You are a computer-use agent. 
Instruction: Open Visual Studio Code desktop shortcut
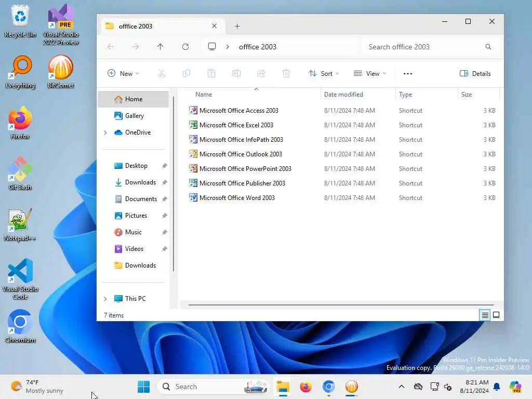(x=20, y=279)
